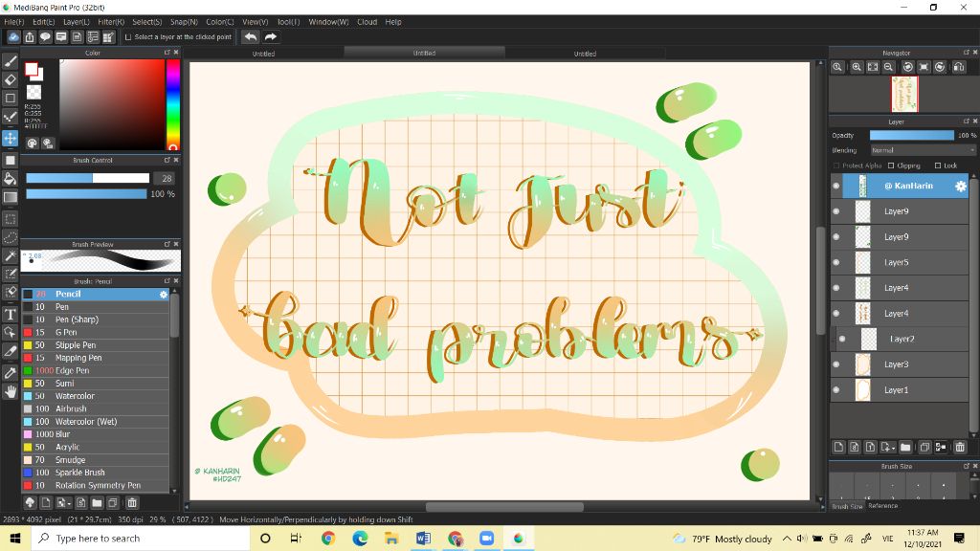Click the cloud save icon in toolbar

tap(13, 37)
